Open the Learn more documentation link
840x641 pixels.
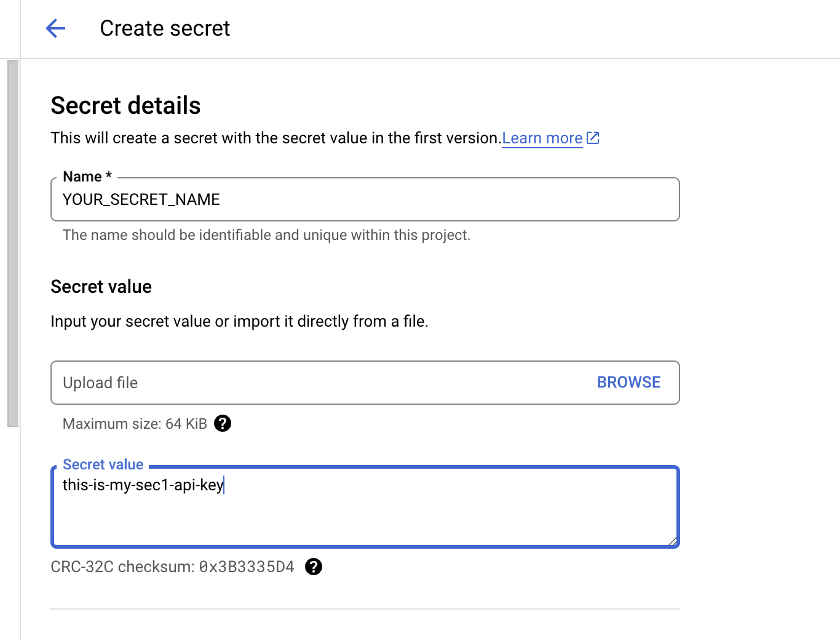click(x=542, y=138)
